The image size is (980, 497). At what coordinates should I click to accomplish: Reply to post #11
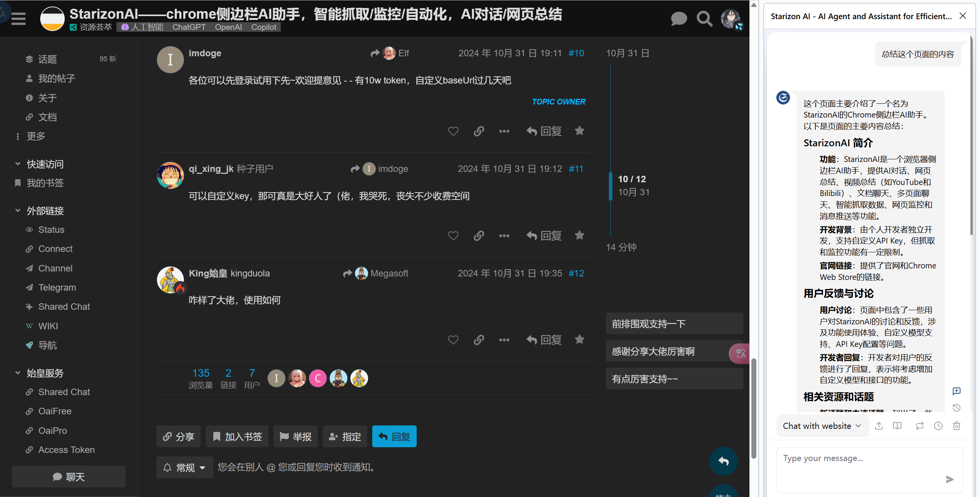[544, 235]
